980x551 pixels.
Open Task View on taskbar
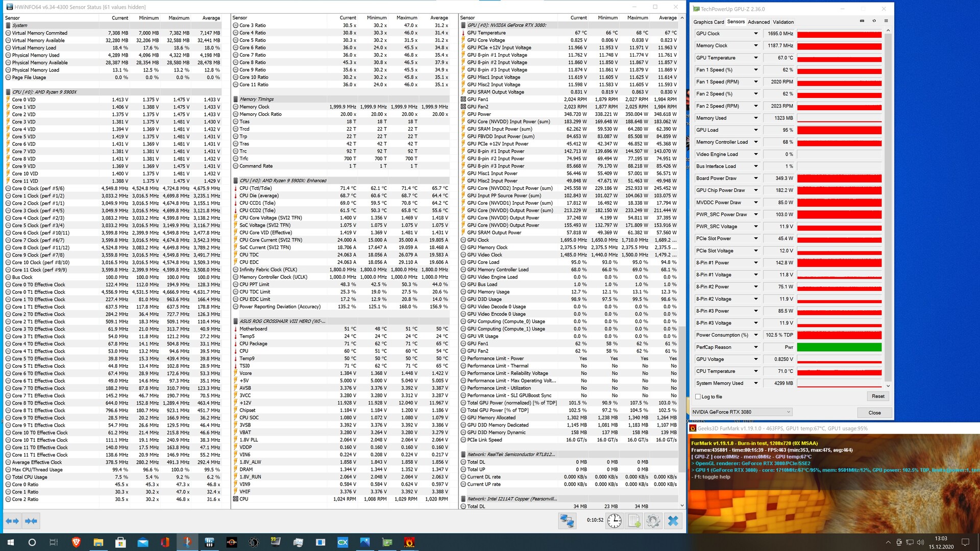pyautogui.click(x=54, y=542)
